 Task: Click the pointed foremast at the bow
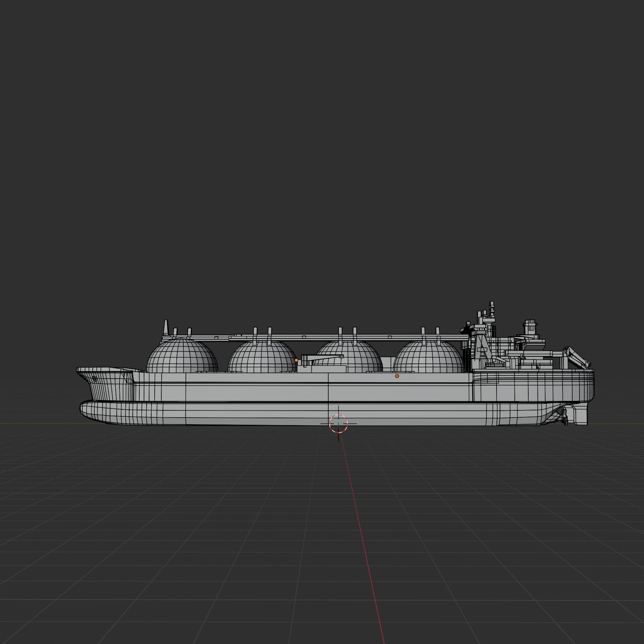166,327
